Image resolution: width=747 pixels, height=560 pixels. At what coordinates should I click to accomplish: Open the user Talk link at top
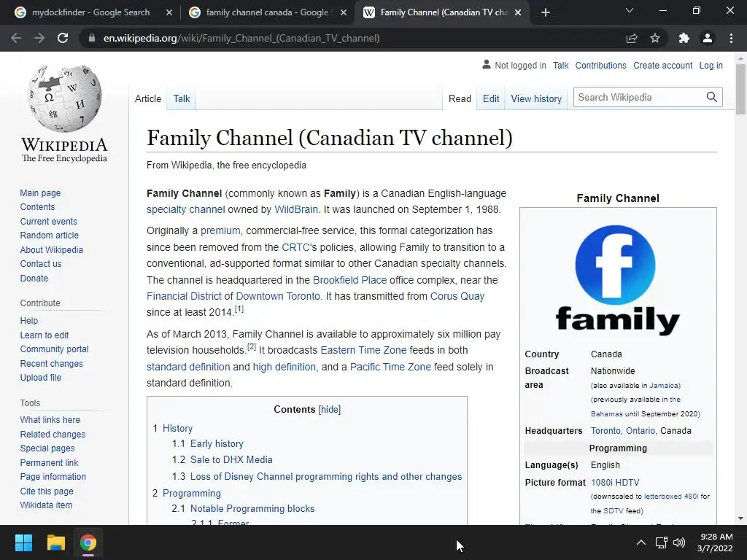[x=560, y=65]
